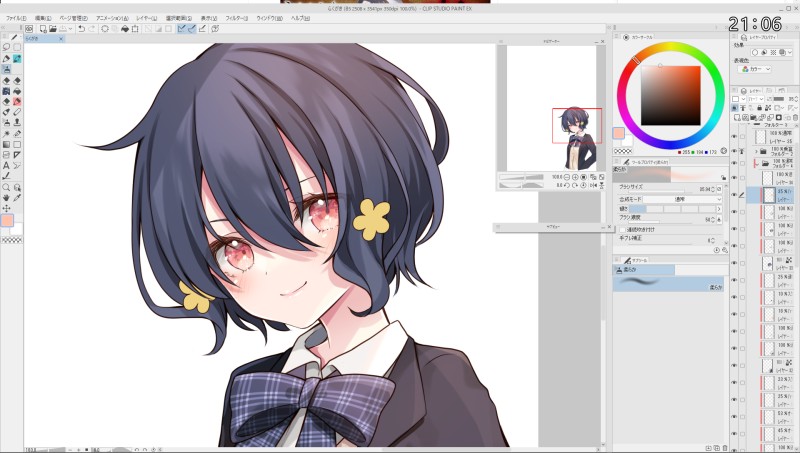Toggle Snap to grid in command bar
Image resolution: width=800 pixels, height=453 pixels.
coord(202,29)
